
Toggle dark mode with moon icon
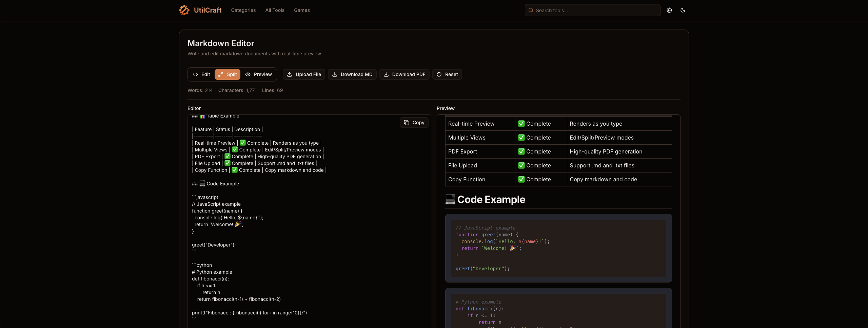[x=683, y=10]
